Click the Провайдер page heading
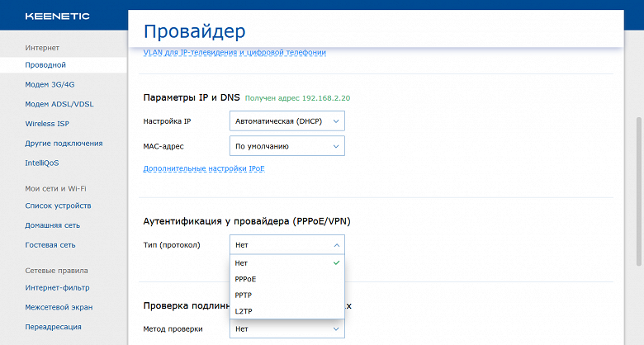644x345 pixels. coord(195,31)
